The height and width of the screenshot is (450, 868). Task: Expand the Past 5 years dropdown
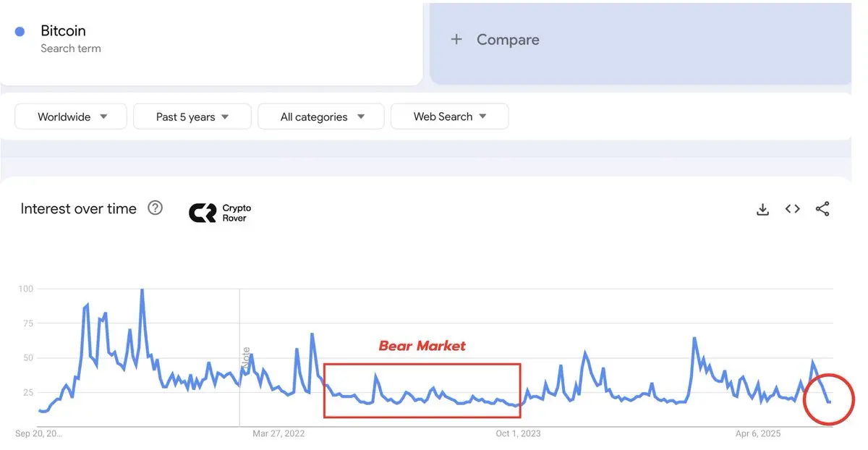pos(192,116)
